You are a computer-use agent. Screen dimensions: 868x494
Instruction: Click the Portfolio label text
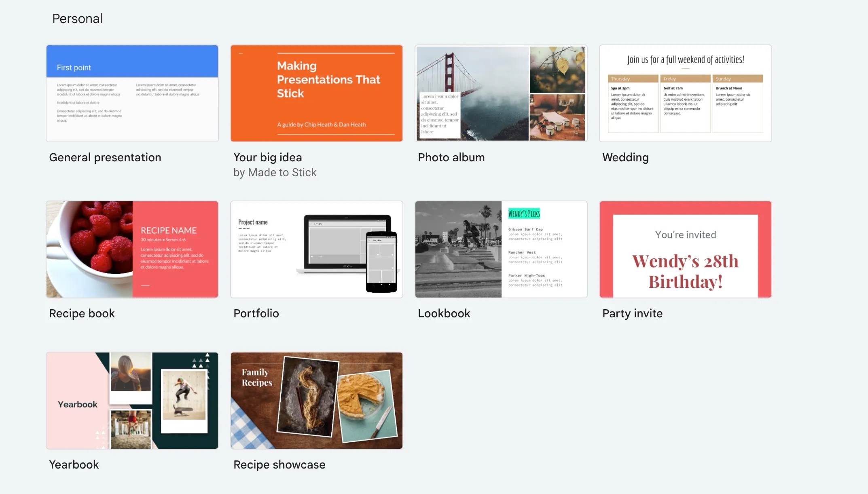(x=256, y=313)
